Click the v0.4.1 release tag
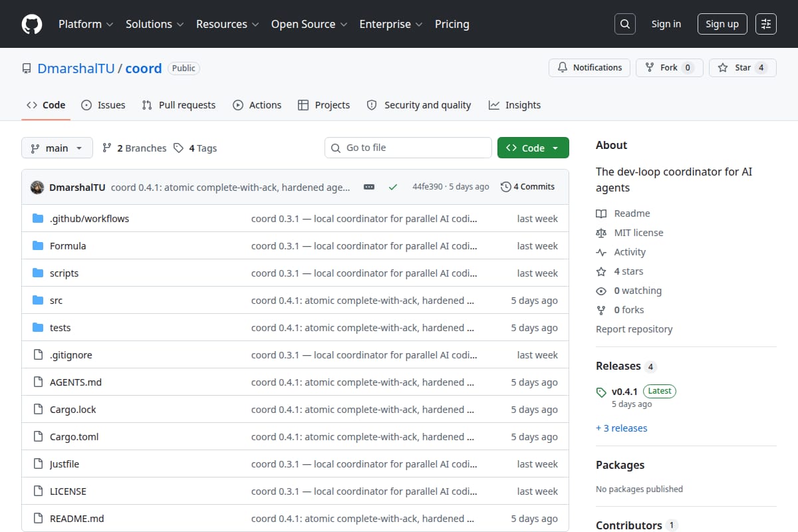 [624, 391]
